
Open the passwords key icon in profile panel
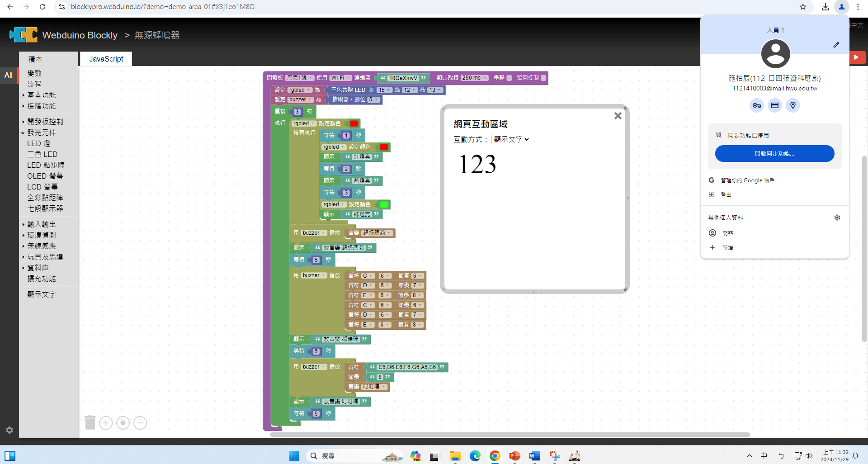756,105
